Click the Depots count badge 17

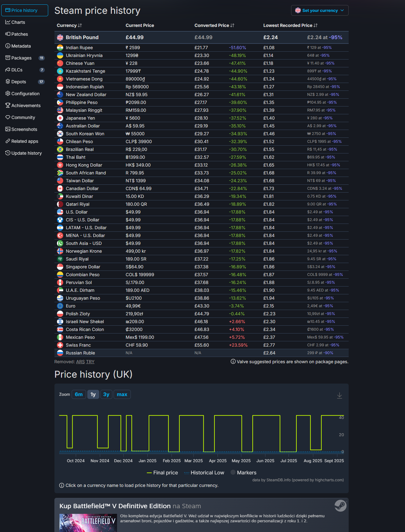point(41,82)
